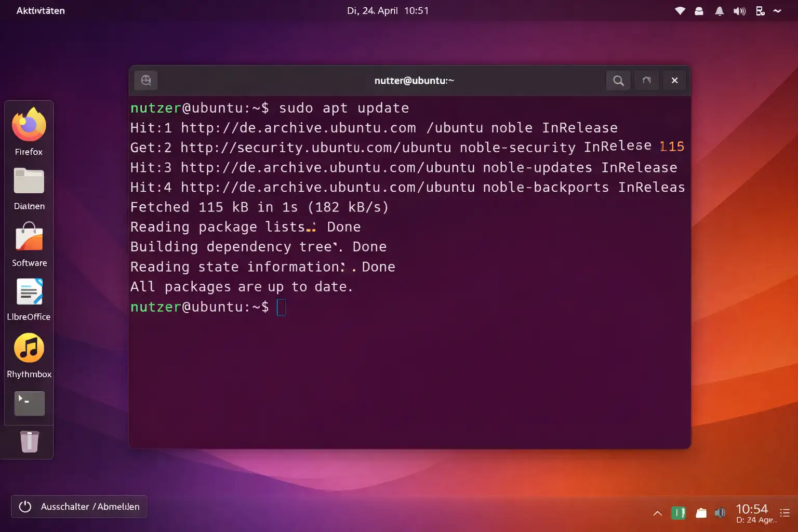
Task: Open the Aktivitäten overview
Action: (41, 10)
